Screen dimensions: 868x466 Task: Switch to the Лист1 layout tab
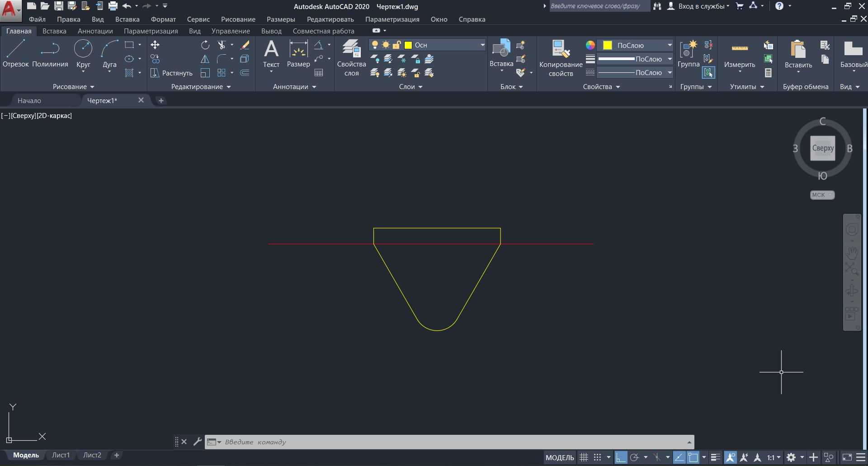(x=61, y=455)
